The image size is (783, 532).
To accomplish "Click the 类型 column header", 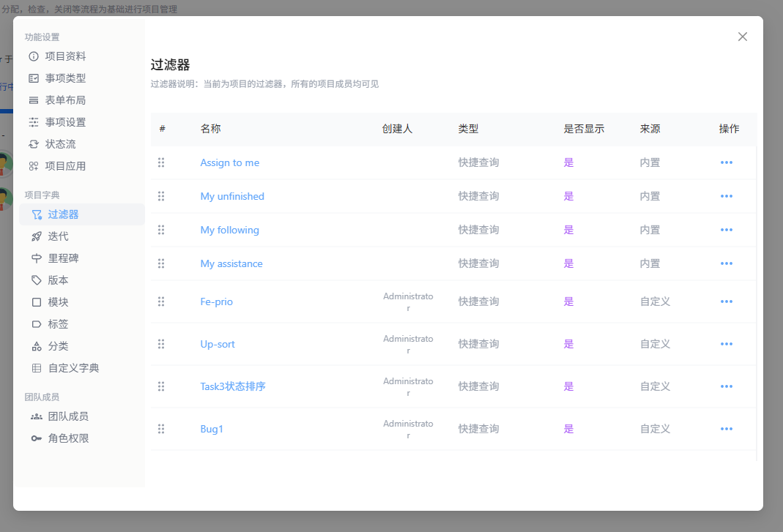I will 468,129.
